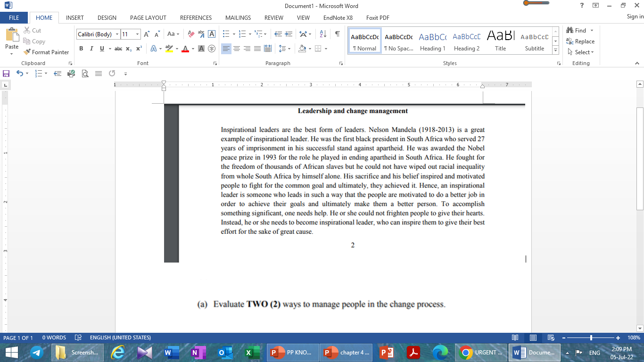Click Replace in the Editing group

[x=582, y=41]
